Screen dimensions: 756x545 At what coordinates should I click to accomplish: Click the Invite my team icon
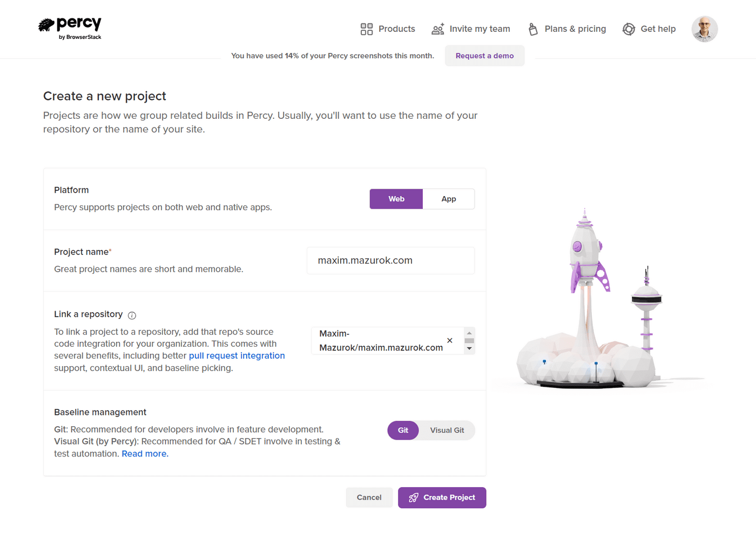tap(438, 29)
